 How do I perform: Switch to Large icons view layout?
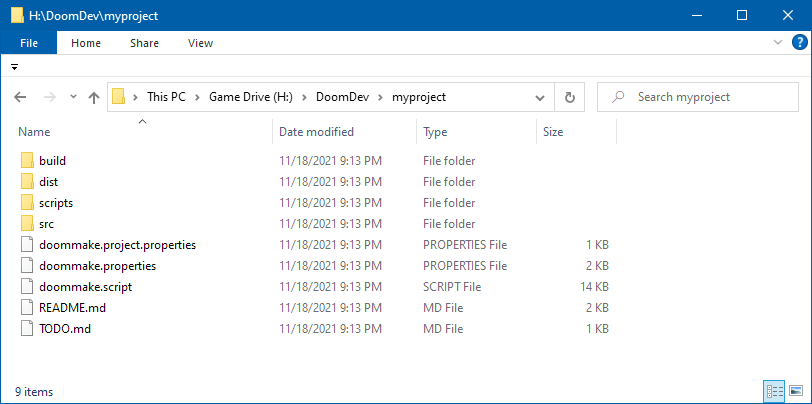pyautogui.click(x=794, y=391)
